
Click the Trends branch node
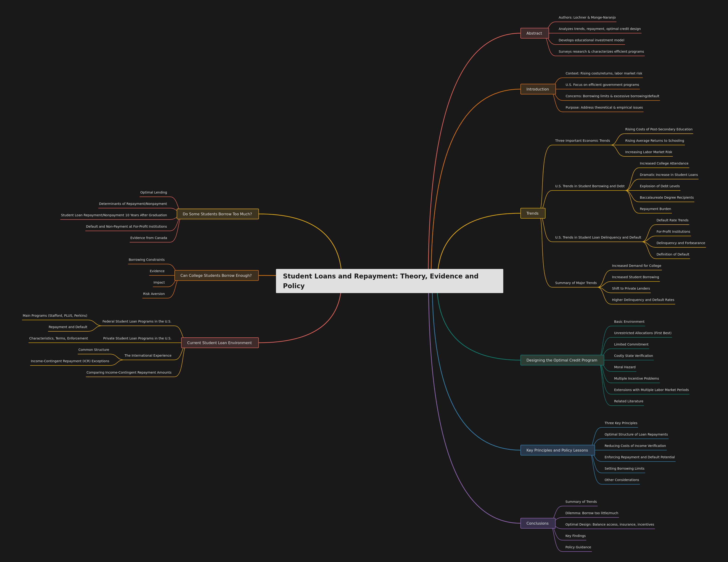point(532,213)
